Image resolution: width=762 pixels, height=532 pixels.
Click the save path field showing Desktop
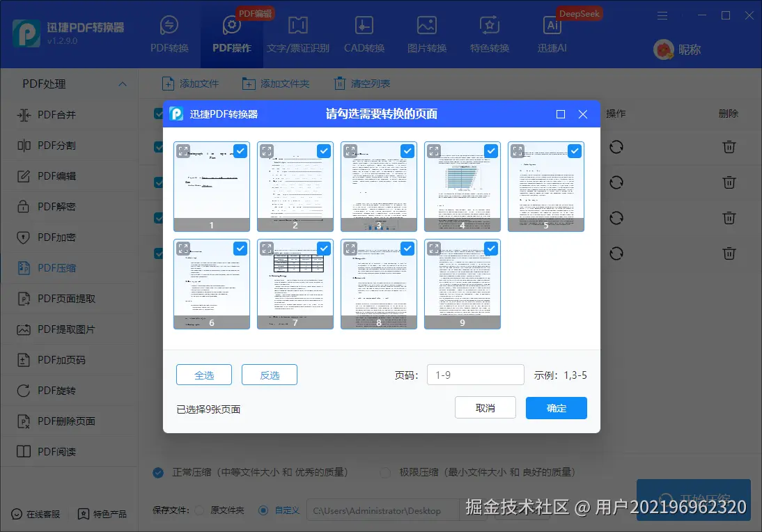(383, 510)
